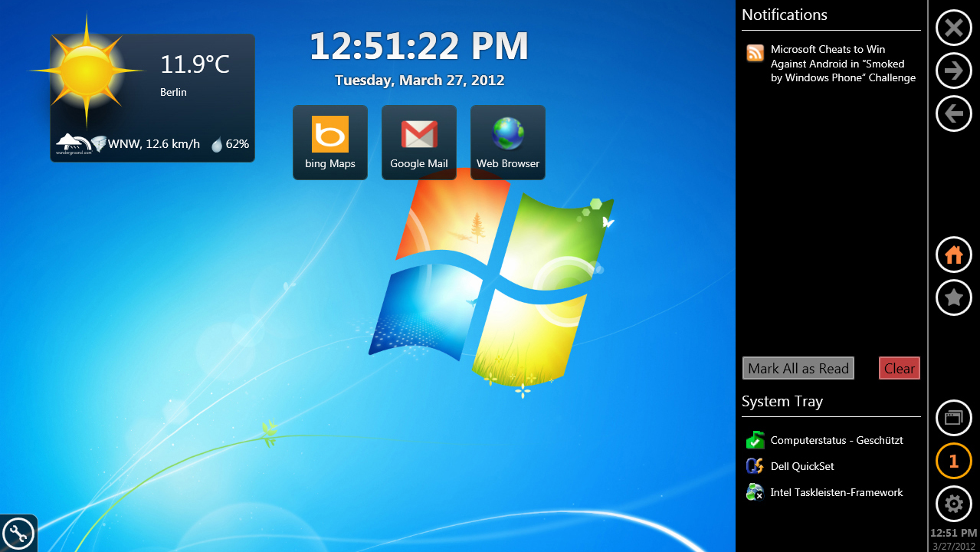Toggle the notifications counter badge showing 1

[954, 461]
